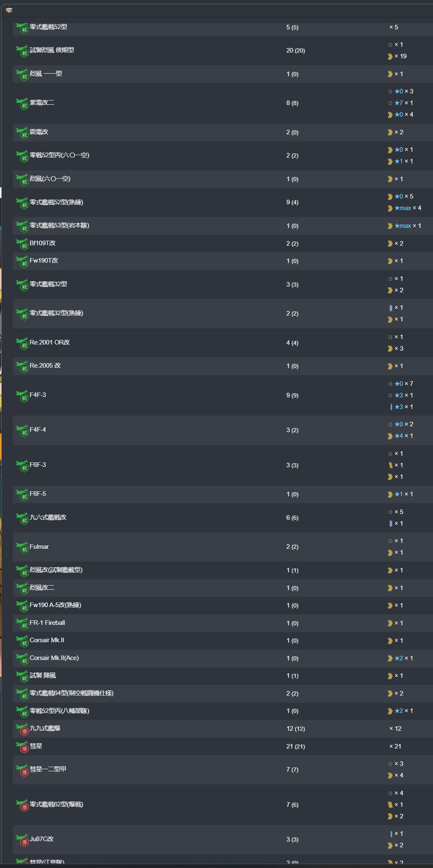Select the Re.2001 OR改 equipment name
Viewport: 433px width, 868px height.
point(50,342)
